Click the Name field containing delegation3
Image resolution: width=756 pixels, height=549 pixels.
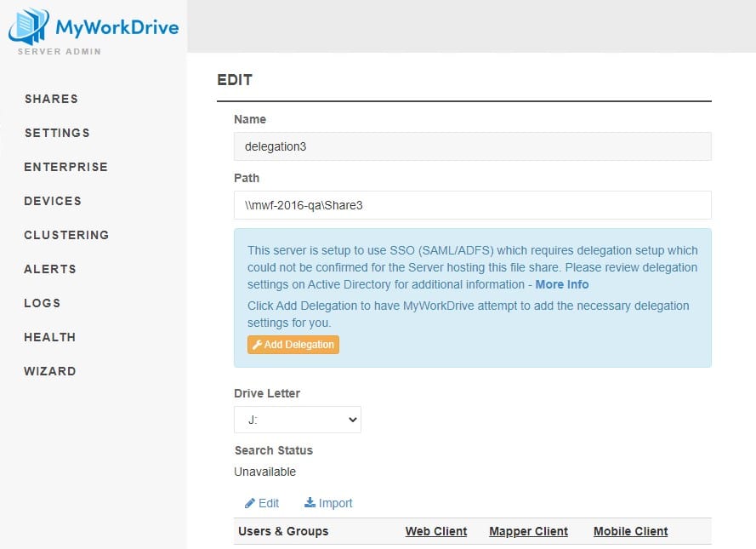(472, 146)
